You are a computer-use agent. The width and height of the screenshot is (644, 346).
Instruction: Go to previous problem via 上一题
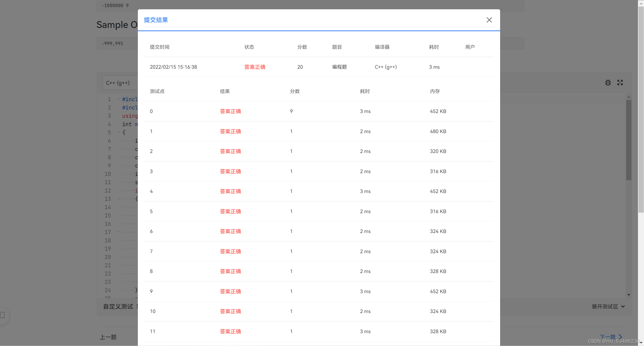[108, 337]
